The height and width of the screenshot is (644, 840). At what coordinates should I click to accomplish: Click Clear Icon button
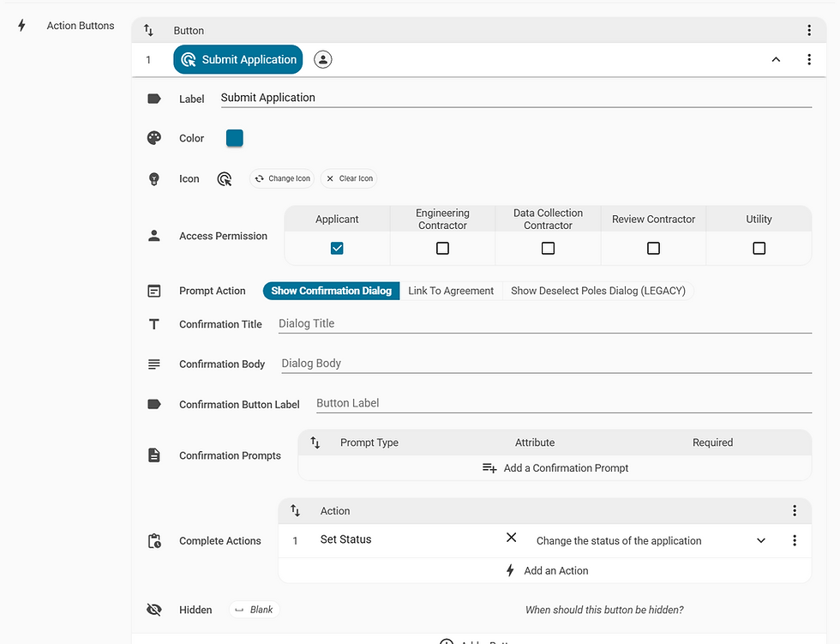(x=349, y=178)
